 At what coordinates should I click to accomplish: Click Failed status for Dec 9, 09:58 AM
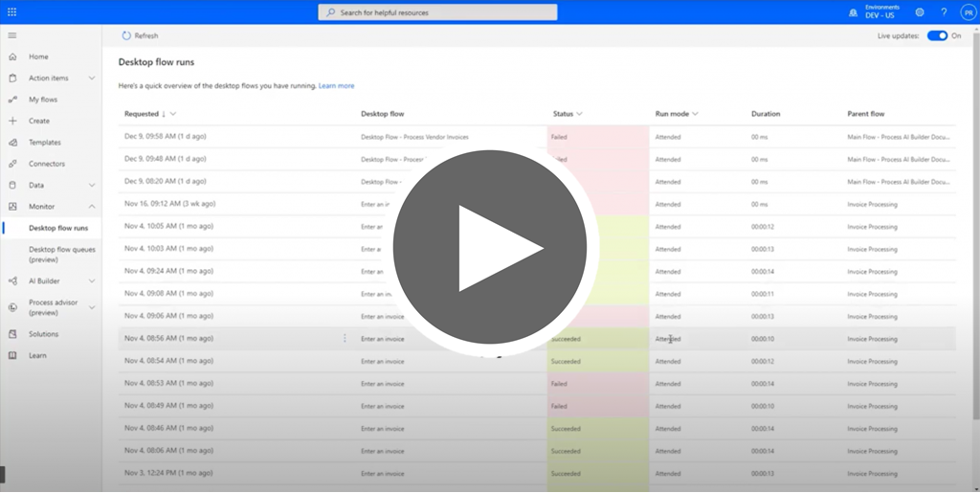click(x=559, y=137)
